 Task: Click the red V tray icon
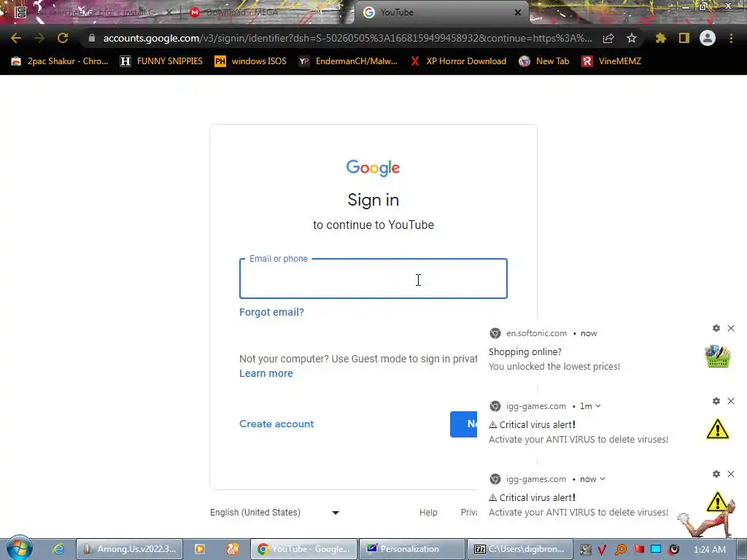(x=602, y=550)
